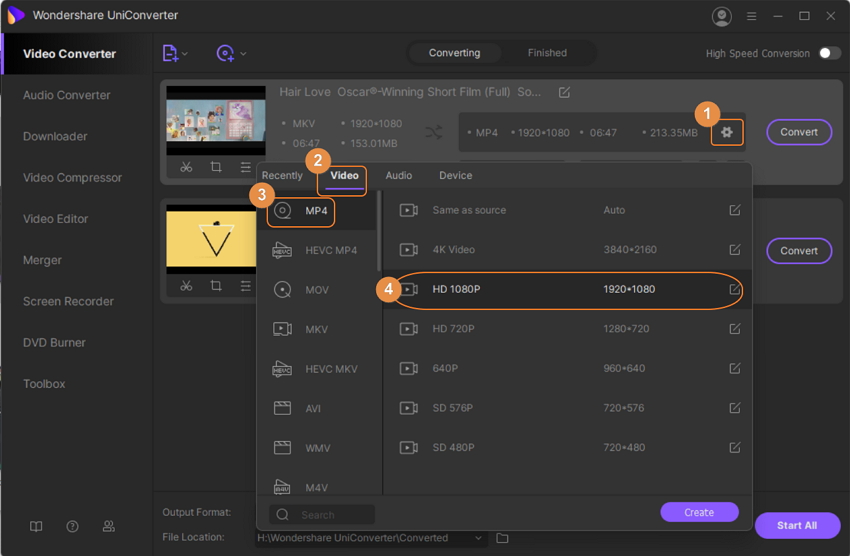
Task: Choose HD 720P resolution preset
Action: (x=567, y=328)
